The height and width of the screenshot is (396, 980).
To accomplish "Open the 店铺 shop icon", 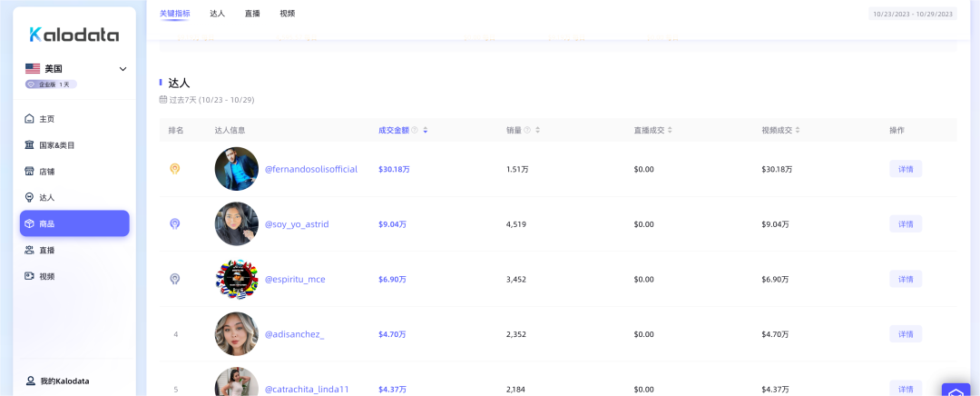I will click(29, 172).
